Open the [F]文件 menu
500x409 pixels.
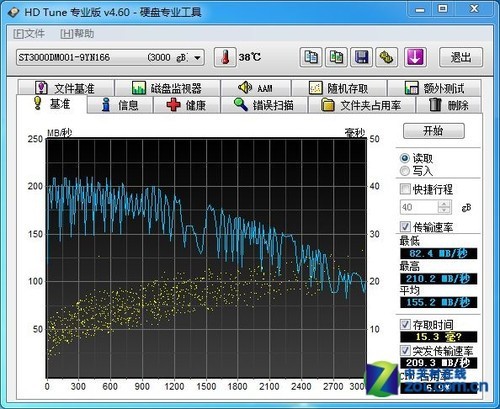[29, 34]
